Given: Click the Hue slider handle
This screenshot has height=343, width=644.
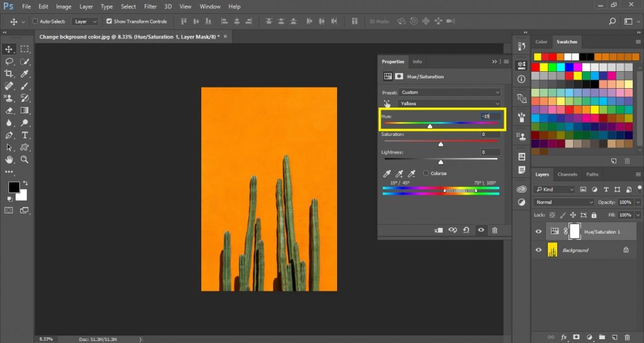Looking at the screenshot, I should 430,126.
